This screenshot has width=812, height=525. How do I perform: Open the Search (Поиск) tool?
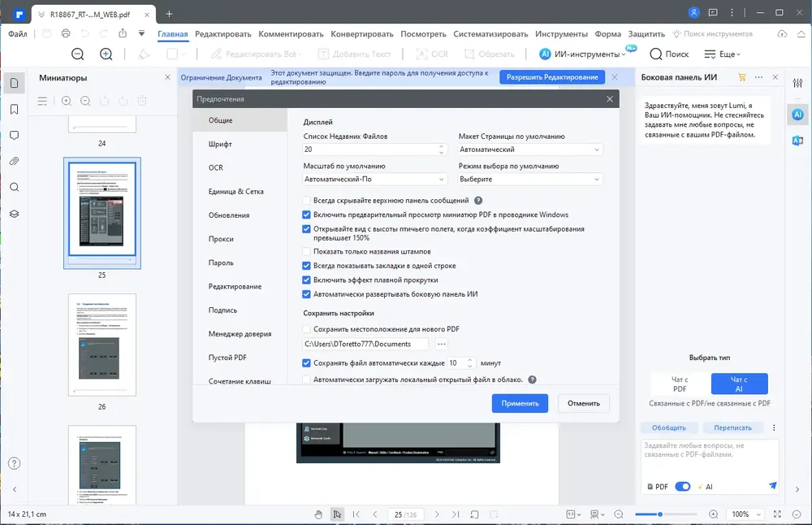669,54
